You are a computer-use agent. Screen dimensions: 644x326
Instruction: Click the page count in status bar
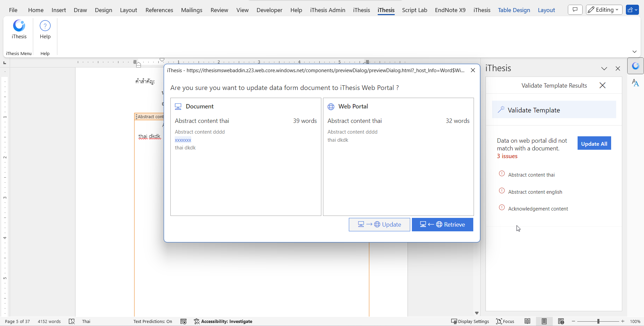[x=17, y=321]
